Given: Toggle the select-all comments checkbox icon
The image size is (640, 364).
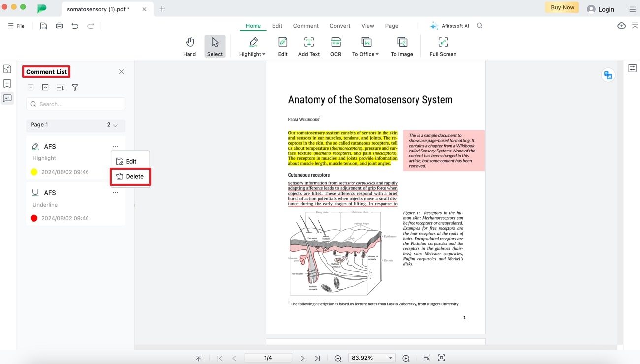Looking at the screenshot, I should coord(31,87).
